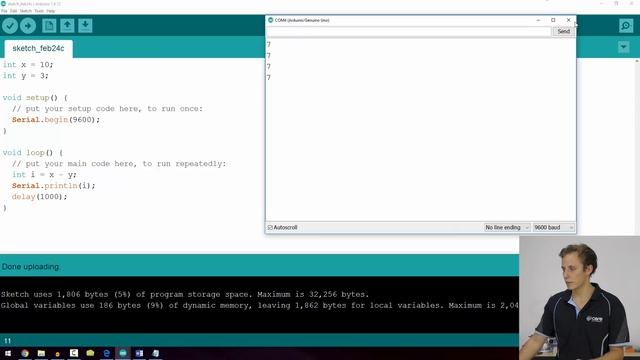Open the Help menu
640x360 pixels.
(51, 11)
